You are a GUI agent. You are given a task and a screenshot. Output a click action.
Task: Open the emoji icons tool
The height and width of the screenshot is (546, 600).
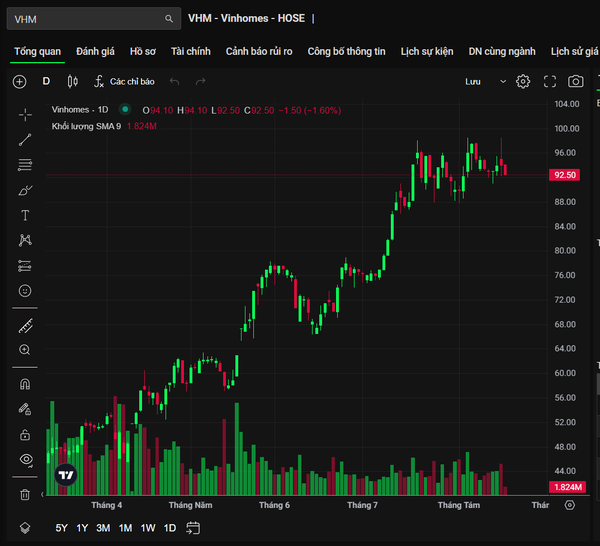(25, 291)
